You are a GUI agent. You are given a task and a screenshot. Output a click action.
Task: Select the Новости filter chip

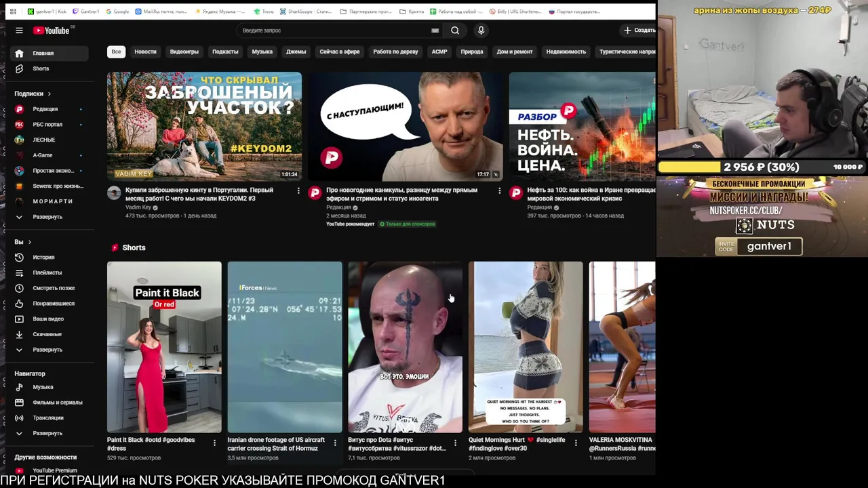[145, 52]
